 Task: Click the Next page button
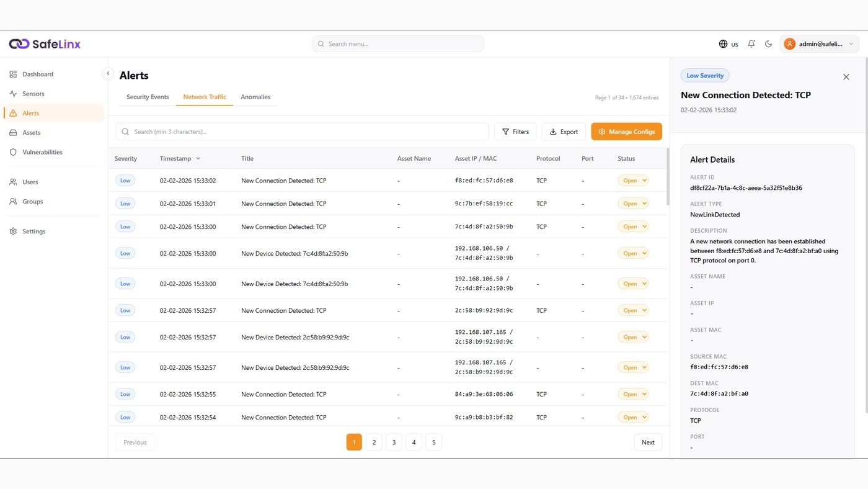coord(648,442)
